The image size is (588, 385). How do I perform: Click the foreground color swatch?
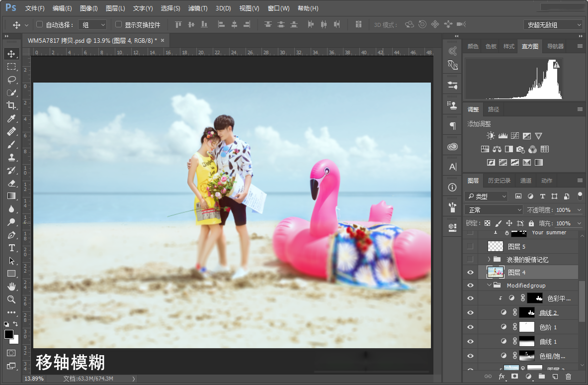(9, 334)
